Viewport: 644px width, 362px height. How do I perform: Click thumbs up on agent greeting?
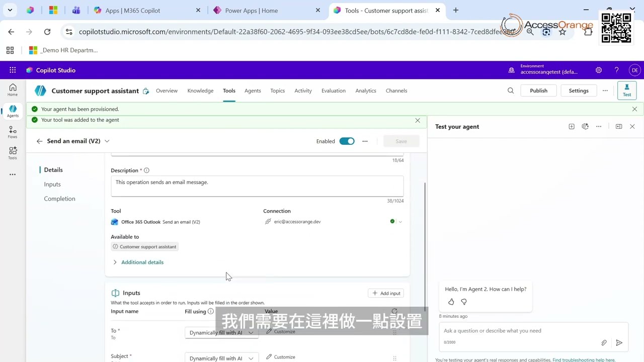click(451, 302)
